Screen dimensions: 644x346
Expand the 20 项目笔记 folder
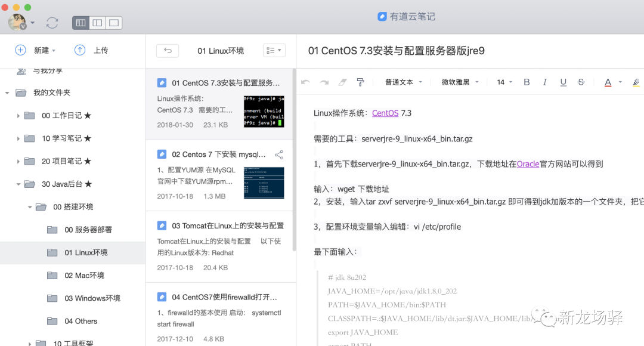click(18, 162)
